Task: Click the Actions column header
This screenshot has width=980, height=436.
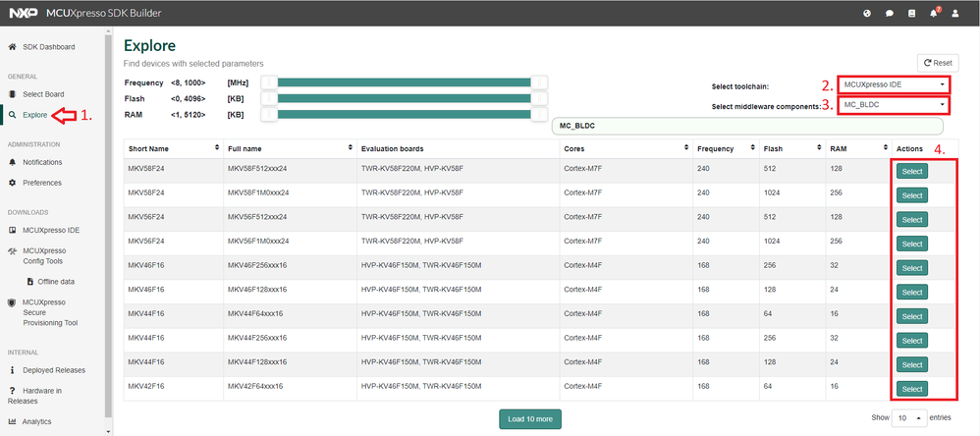Action: [x=909, y=149]
